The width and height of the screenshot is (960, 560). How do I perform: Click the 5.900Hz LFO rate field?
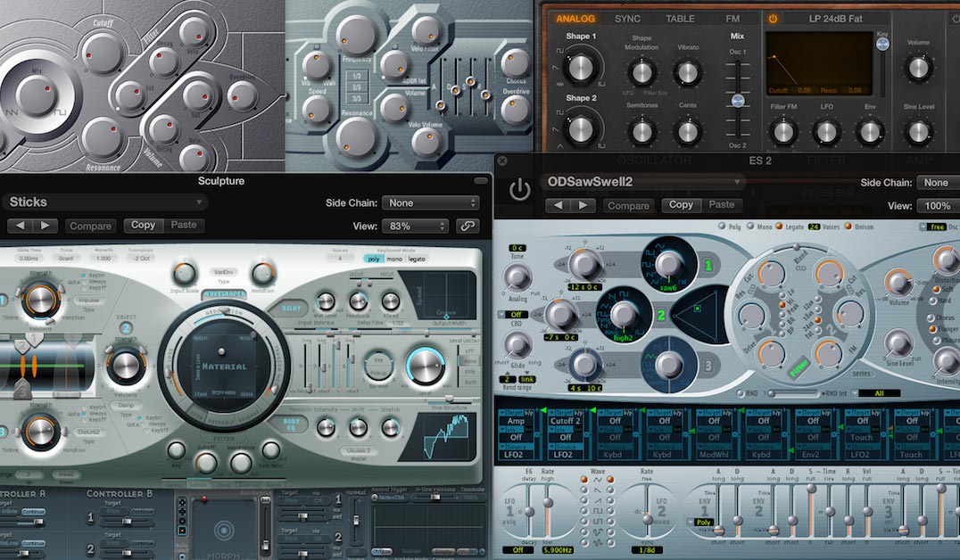pos(557,550)
